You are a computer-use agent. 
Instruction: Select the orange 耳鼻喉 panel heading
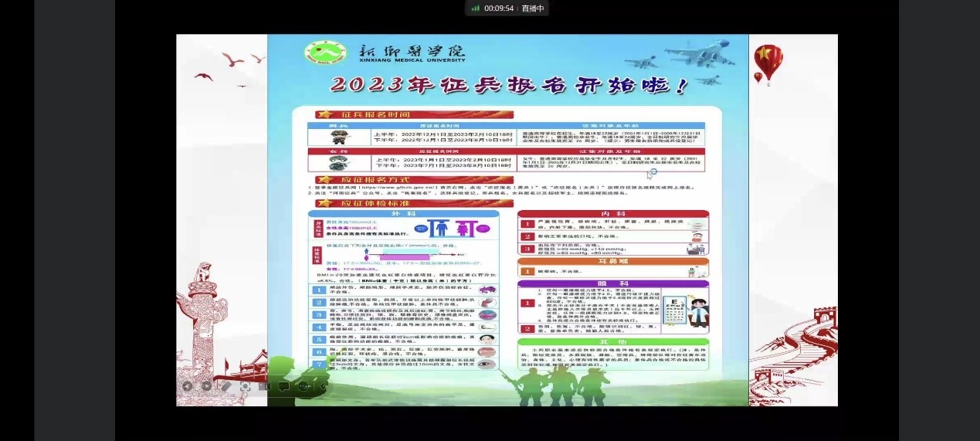tap(612, 262)
